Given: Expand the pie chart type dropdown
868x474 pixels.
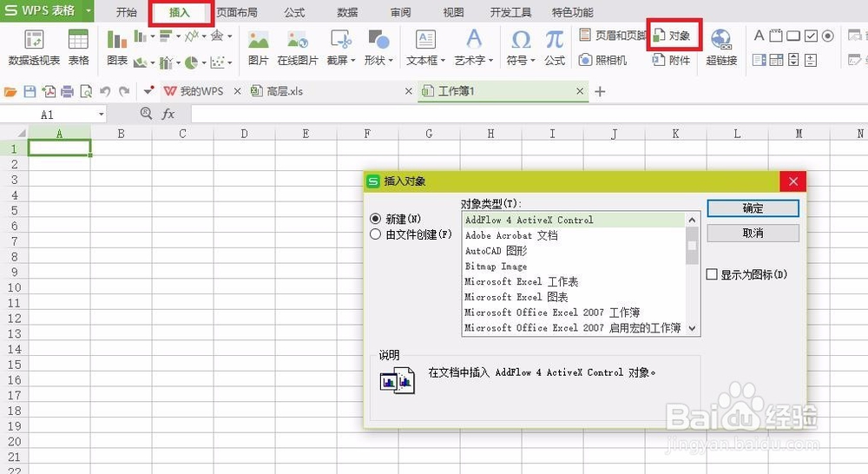Looking at the screenshot, I should pyautogui.click(x=204, y=62).
